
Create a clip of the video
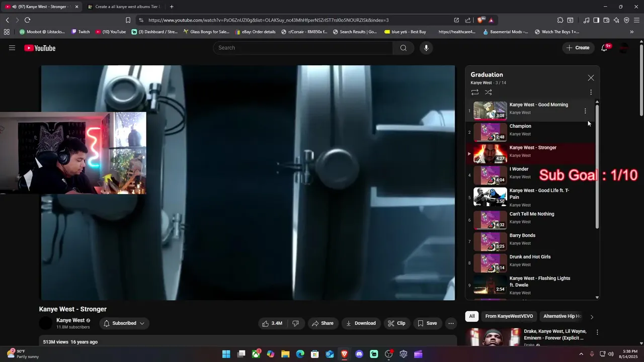coord(396,323)
